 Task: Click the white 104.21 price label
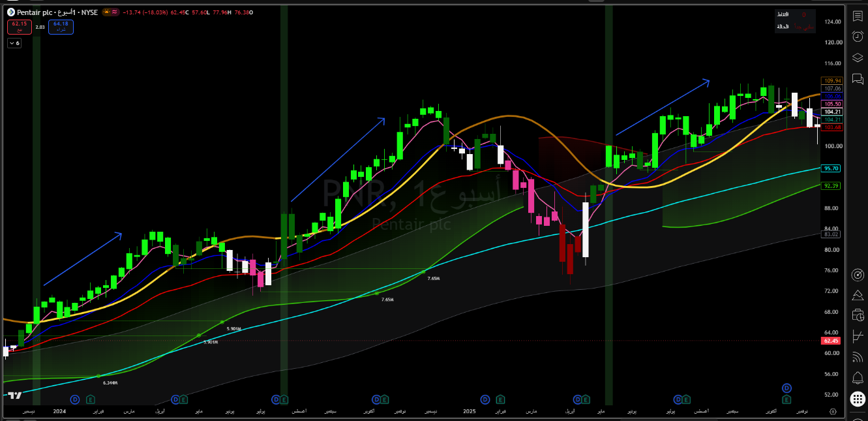[x=833, y=112]
